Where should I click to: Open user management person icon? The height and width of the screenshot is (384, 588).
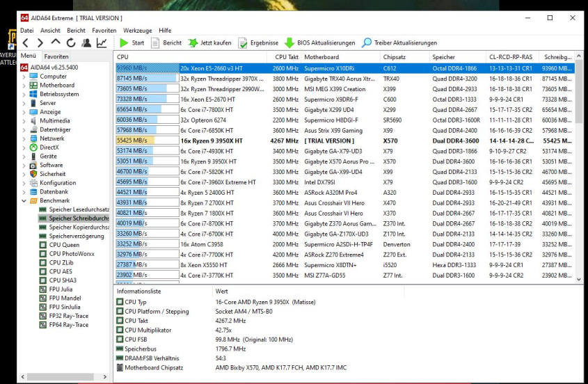pyautogui.click(x=86, y=42)
